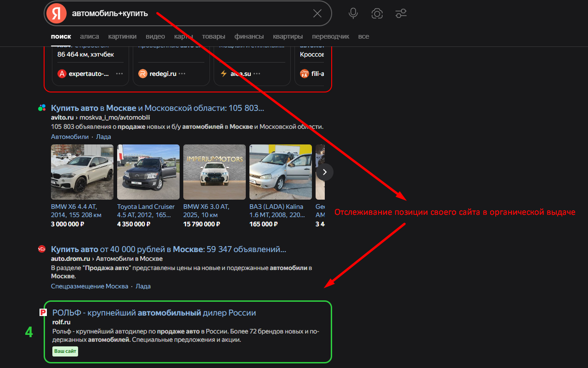588x368 pixels.
Task: Select the поиск tab
Action: tap(61, 36)
